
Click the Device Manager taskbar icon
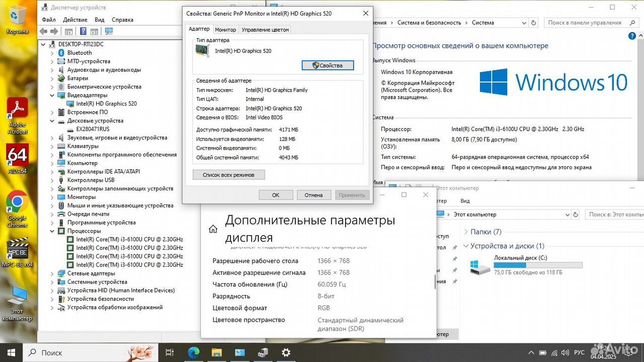point(263,352)
